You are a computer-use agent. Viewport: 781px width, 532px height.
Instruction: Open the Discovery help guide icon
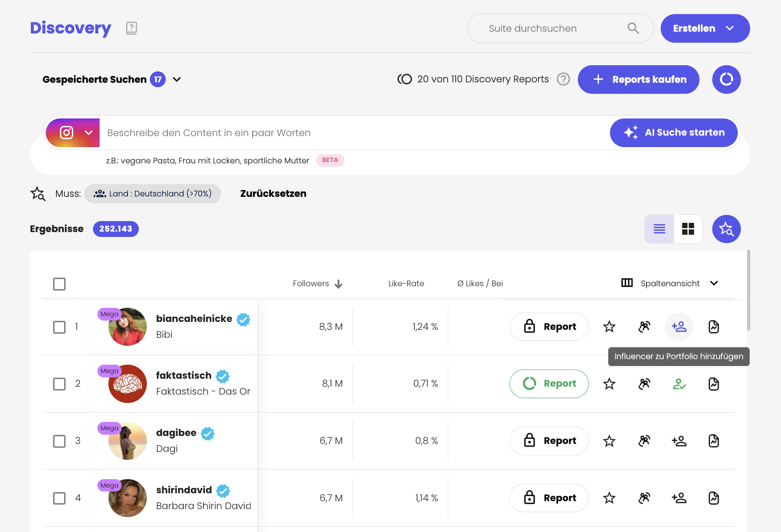click(131, 28)
